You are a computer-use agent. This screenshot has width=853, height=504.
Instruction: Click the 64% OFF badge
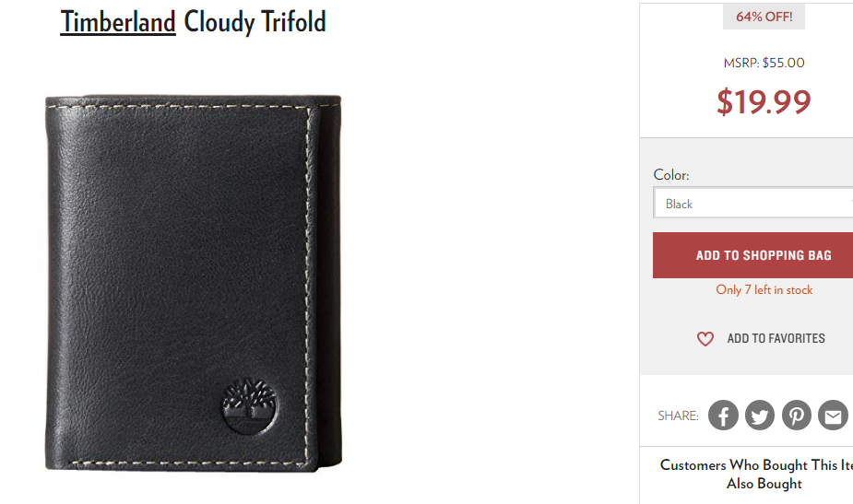tap(764, 17)
